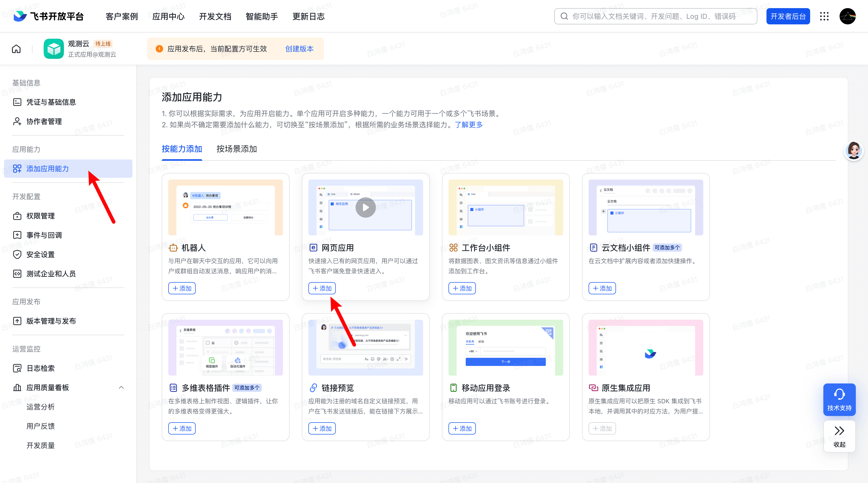Click the 协作者管理 person icon

[17, 121]
